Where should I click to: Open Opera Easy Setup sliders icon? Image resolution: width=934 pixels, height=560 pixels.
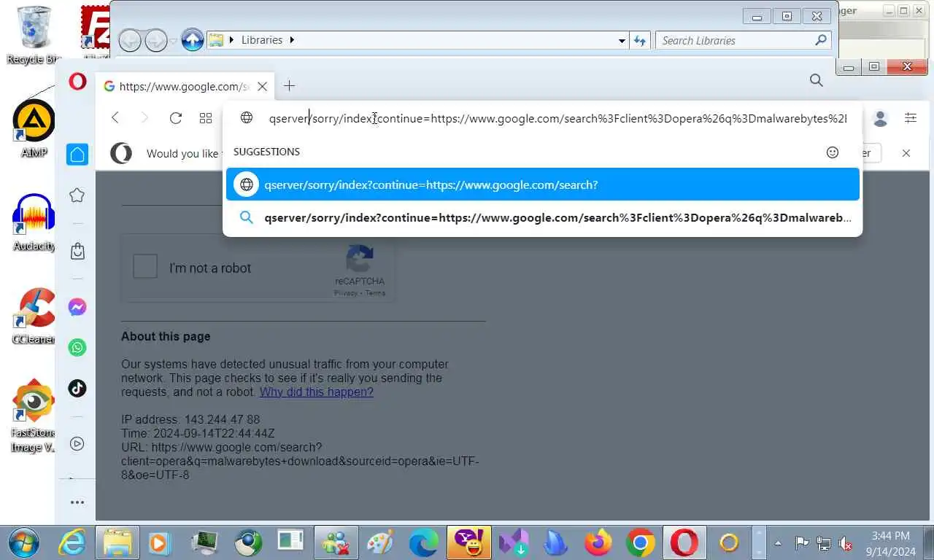click(x=911, y=118)
